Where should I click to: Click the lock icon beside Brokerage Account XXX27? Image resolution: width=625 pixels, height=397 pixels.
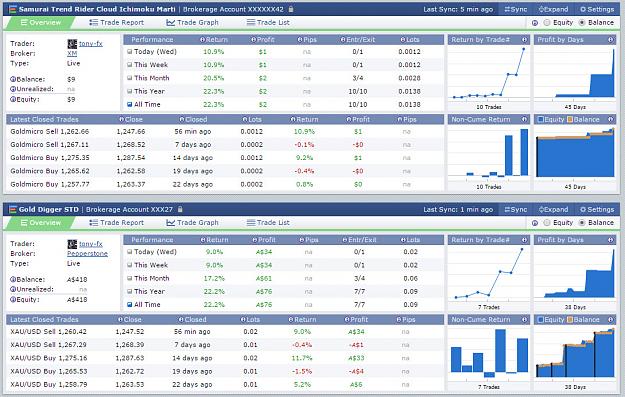pos(180,209)
